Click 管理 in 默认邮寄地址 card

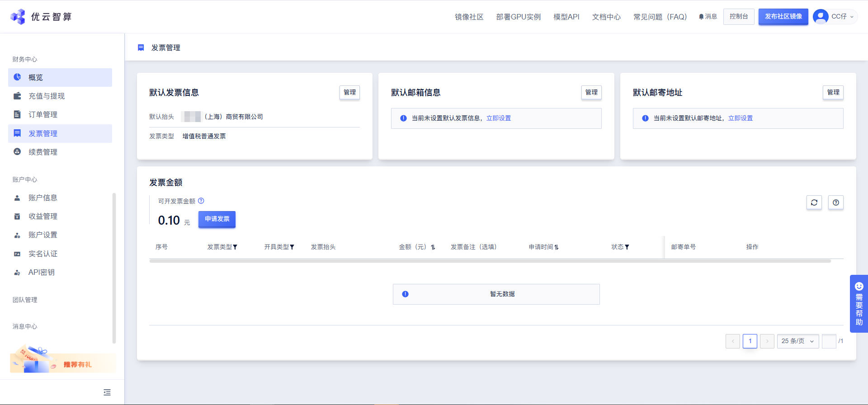coord(833,92)
